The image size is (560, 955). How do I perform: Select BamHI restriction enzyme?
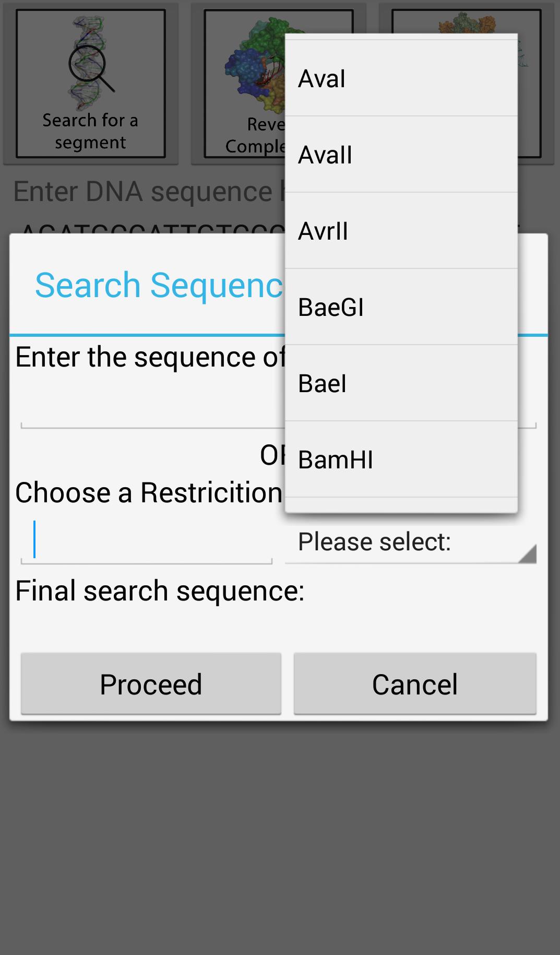click(401, 459)
